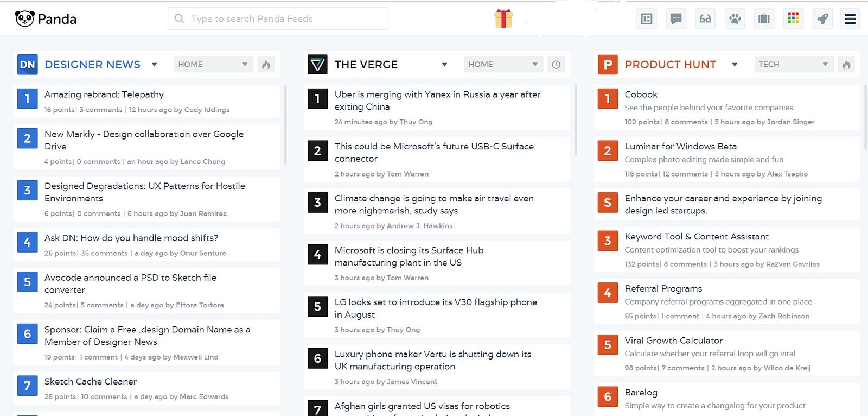Click the Panda logo icon
This screenshot has height=416, width=868.
24,19
